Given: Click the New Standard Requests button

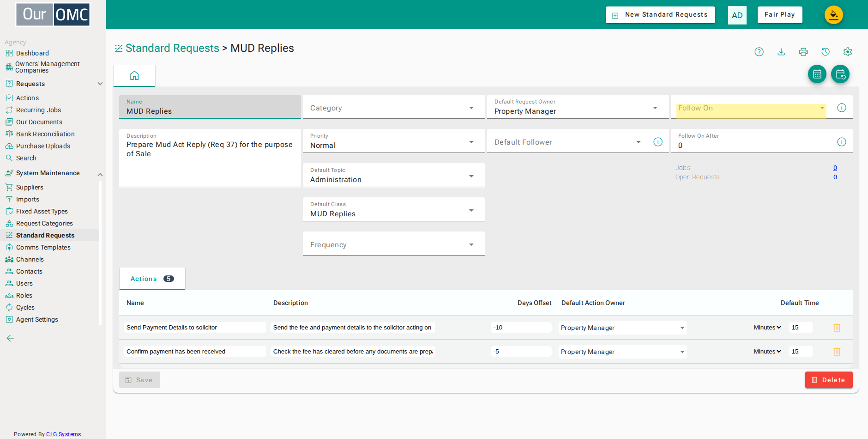Looking at the screenshot, I should (x=660, y=15).
